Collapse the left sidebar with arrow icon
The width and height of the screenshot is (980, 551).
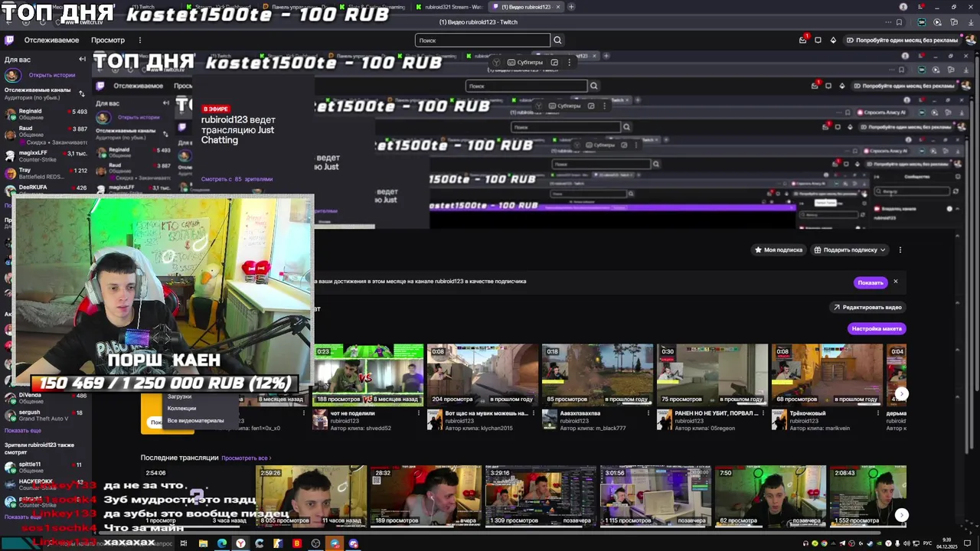(x=82, y=59)
